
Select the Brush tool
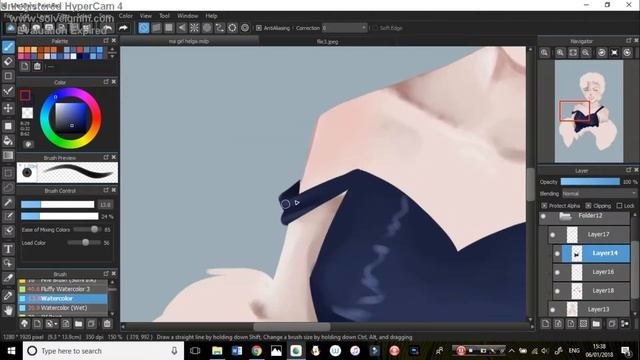(x=8, y=47)
